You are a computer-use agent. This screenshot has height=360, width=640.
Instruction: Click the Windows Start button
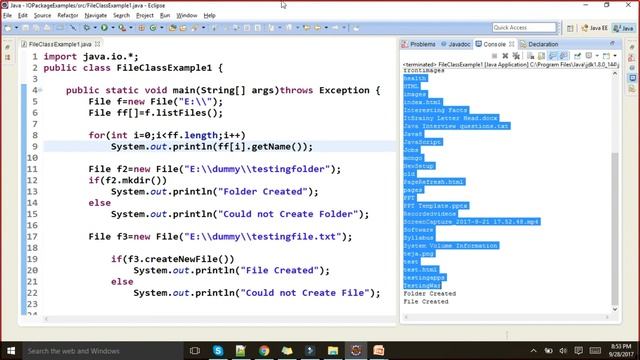(11, 351)
